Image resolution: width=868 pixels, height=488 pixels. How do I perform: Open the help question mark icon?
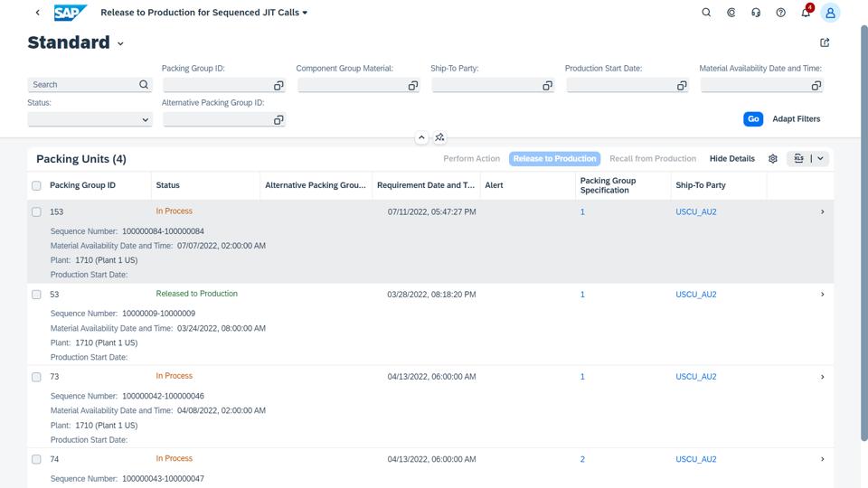780,13
